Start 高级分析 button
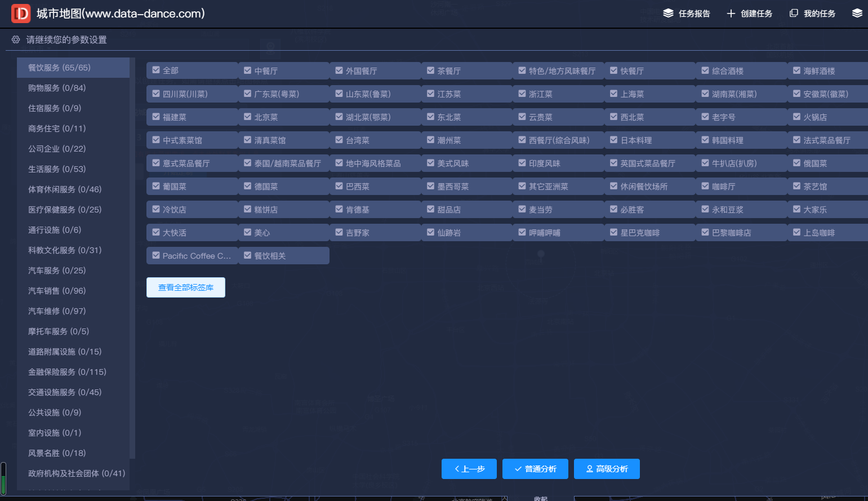Viewport: 868px width, 501px height. pyautogui.click(x=607, y=469)
